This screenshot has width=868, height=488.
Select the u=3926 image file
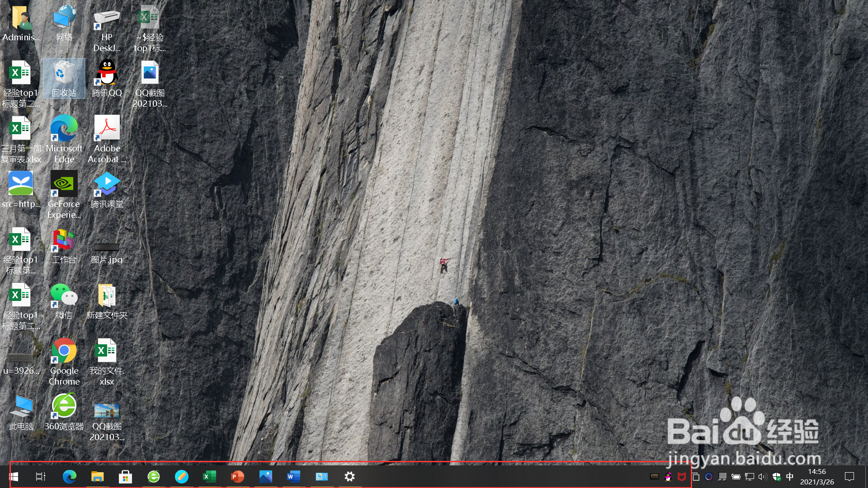coord(21,363)
